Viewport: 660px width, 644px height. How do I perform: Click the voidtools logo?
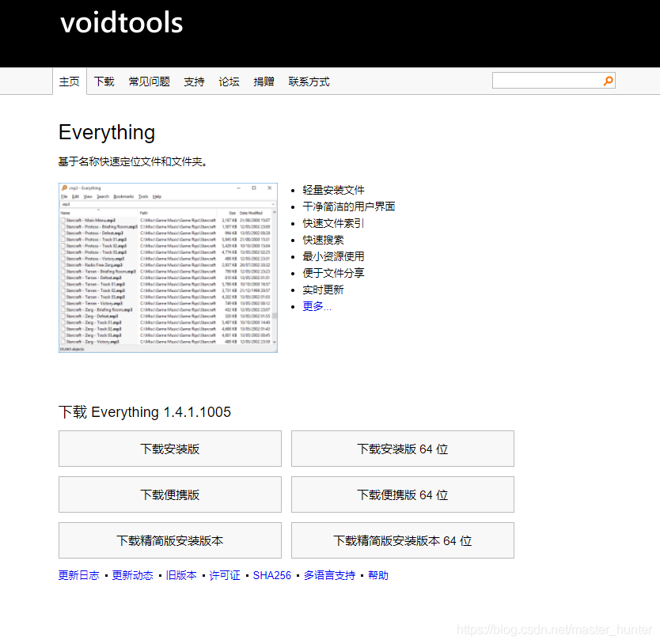point(120,23)
